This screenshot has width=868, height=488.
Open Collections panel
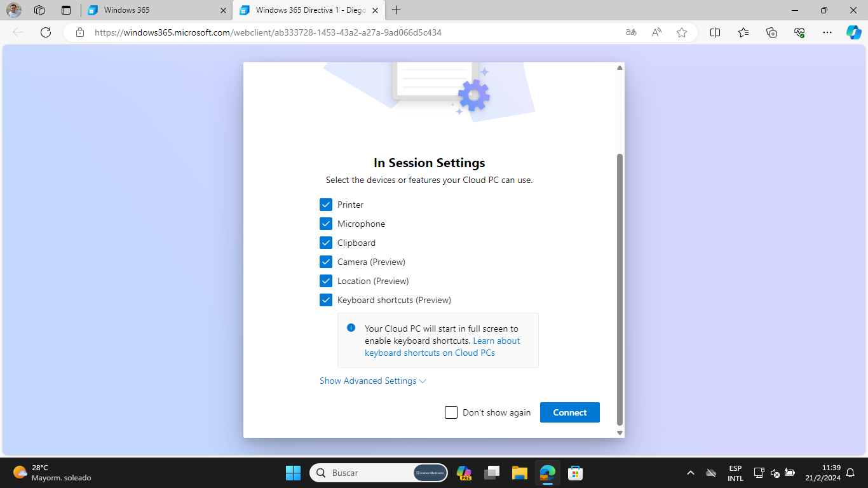tap(771, 32)
